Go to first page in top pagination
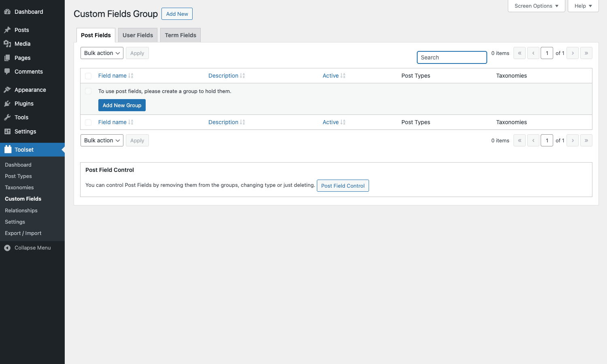The height and width of the screenshot is (364, 607). point(520,53)
